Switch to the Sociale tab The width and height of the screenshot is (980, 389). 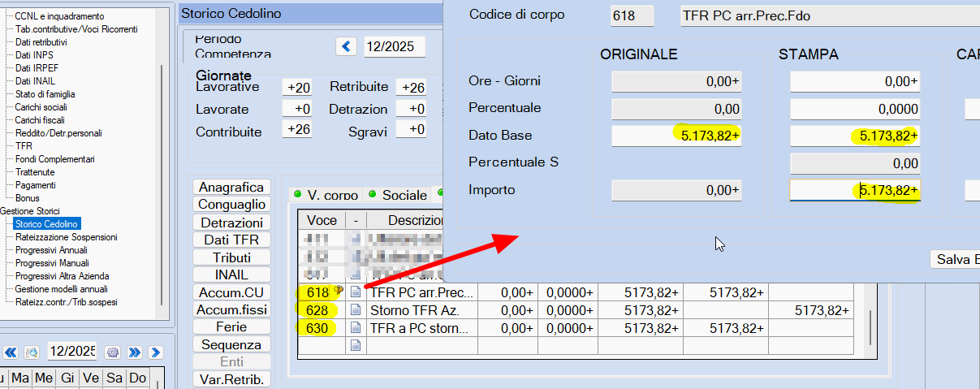click(398, 195)
